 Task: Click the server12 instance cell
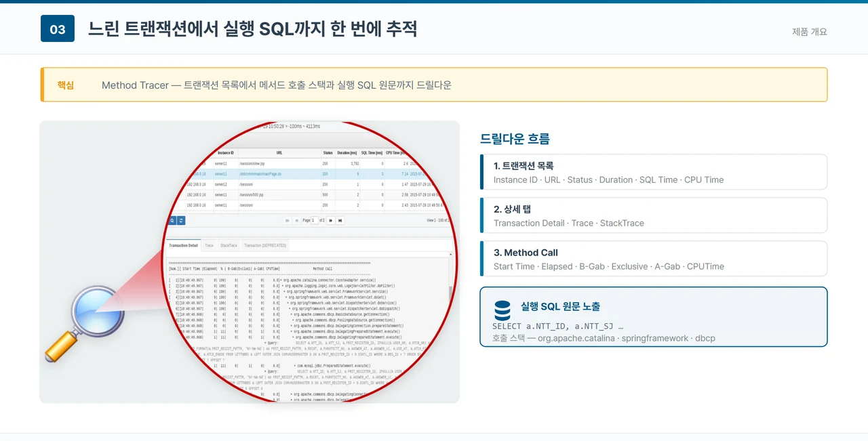[221, 184]
